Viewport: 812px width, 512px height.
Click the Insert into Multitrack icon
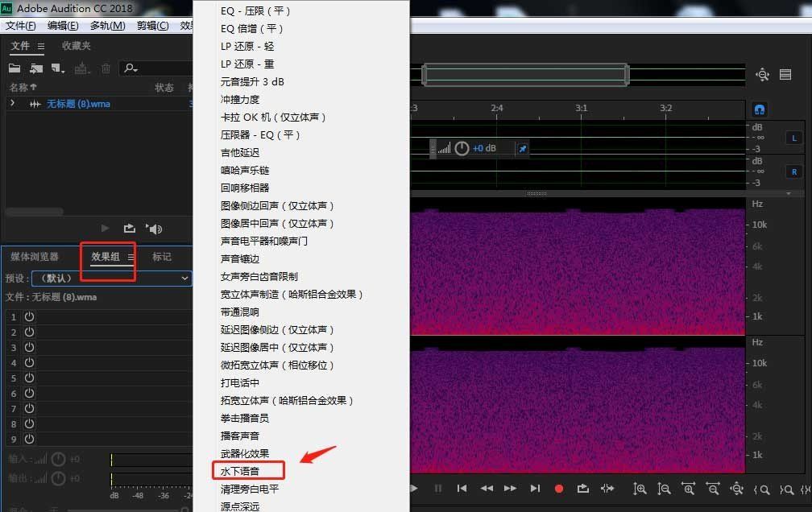[x=81, y=68]
